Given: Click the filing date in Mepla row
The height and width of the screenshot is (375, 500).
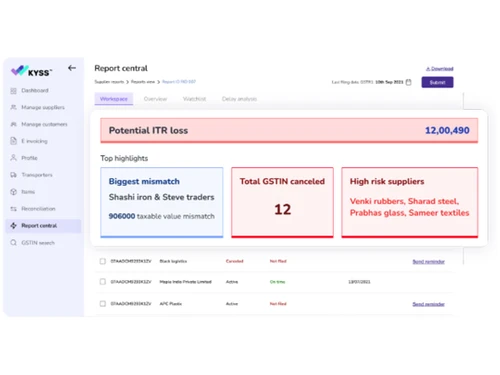Looking at the screenshot, I should (359, 282).
